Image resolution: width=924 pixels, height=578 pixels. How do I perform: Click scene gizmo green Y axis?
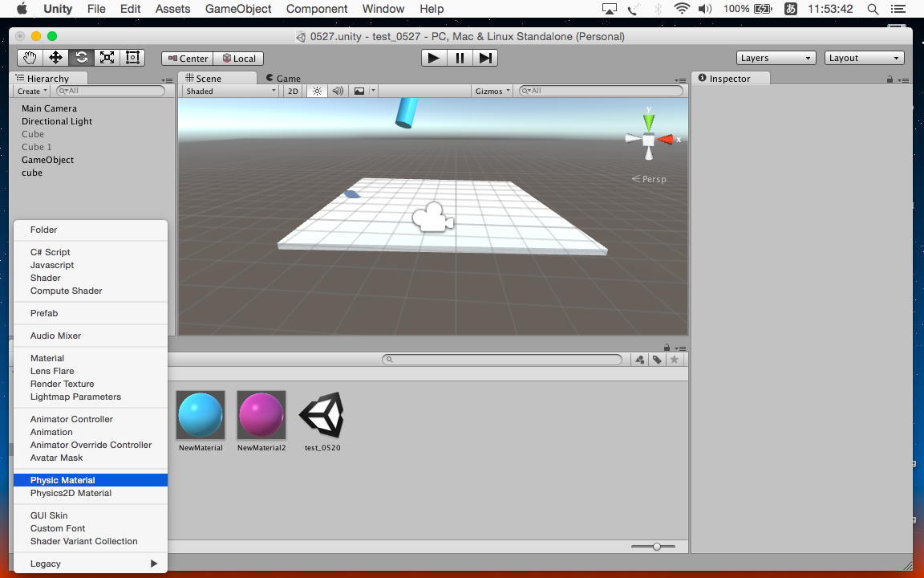pyautogui.click(x=649, y=121)
